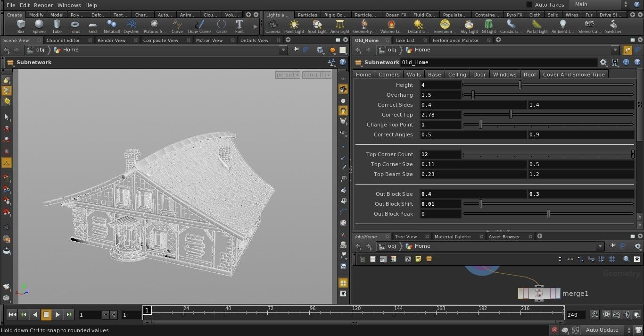Switch to the Render View tab
Screen dimensions: 644x336
[x=111, y=41]
